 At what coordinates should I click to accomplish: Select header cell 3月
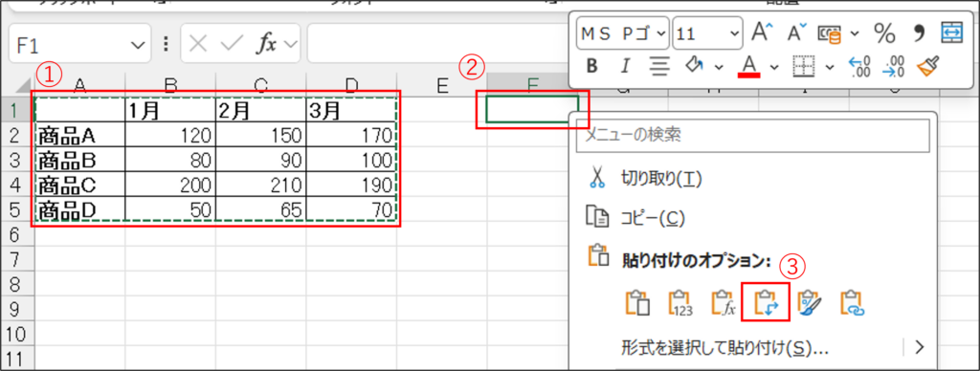[351, 110]
